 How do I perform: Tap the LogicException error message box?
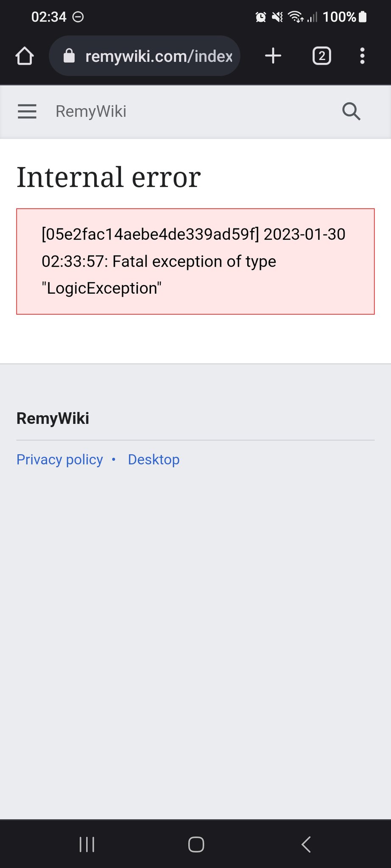tap(195, 261)
